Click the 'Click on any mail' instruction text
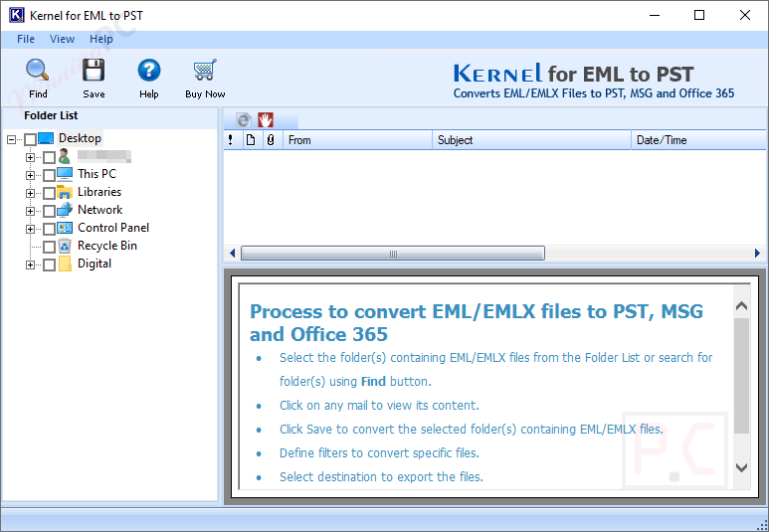The height and width of the screenshot is (532, 769). tap(379, 406)
